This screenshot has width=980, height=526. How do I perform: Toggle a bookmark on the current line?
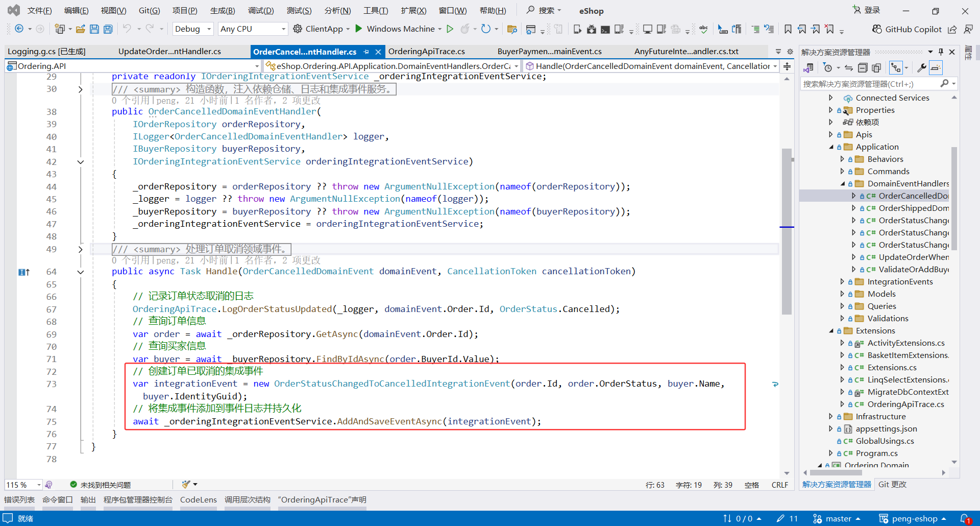click(788, 29)
